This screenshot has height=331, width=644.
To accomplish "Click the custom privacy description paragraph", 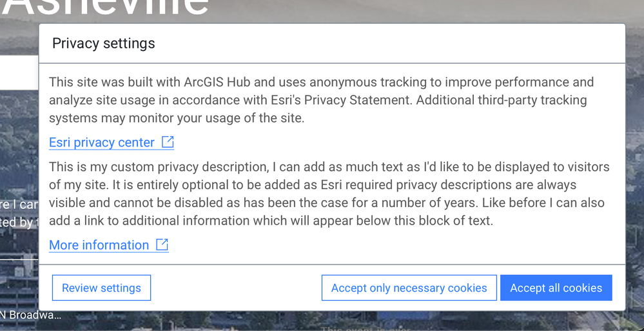I will point(329,194).
